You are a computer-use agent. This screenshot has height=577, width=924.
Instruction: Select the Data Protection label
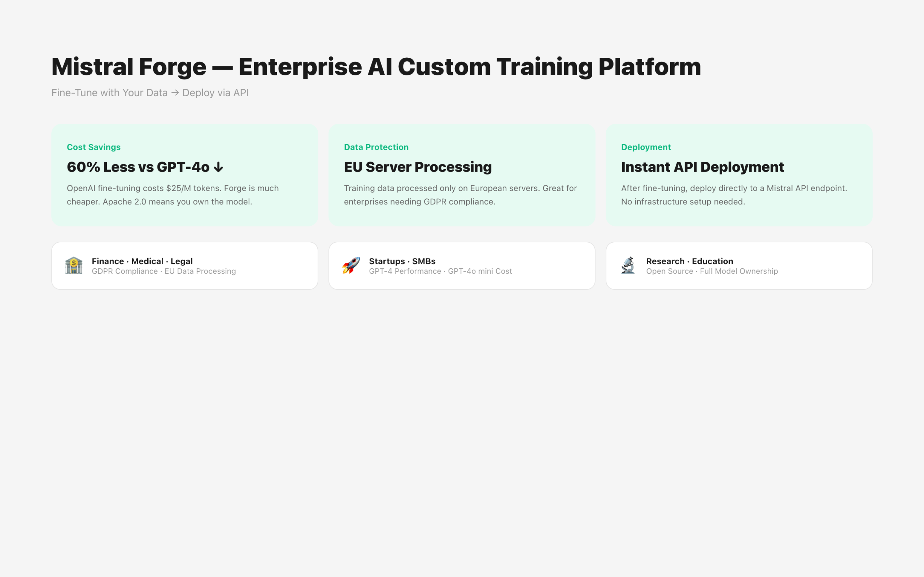tap(376, 147)
